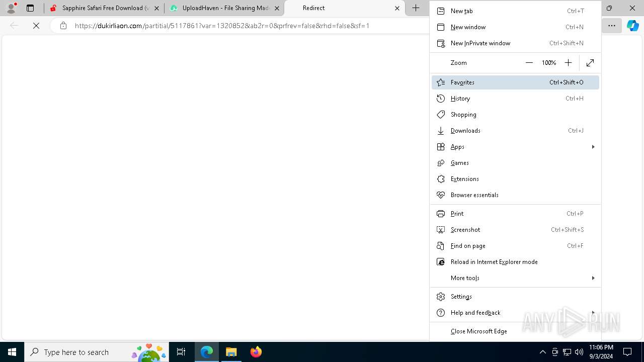Increase zoom with plus button
This screenshot has height=362, width=644.
[x=568, y=63]
